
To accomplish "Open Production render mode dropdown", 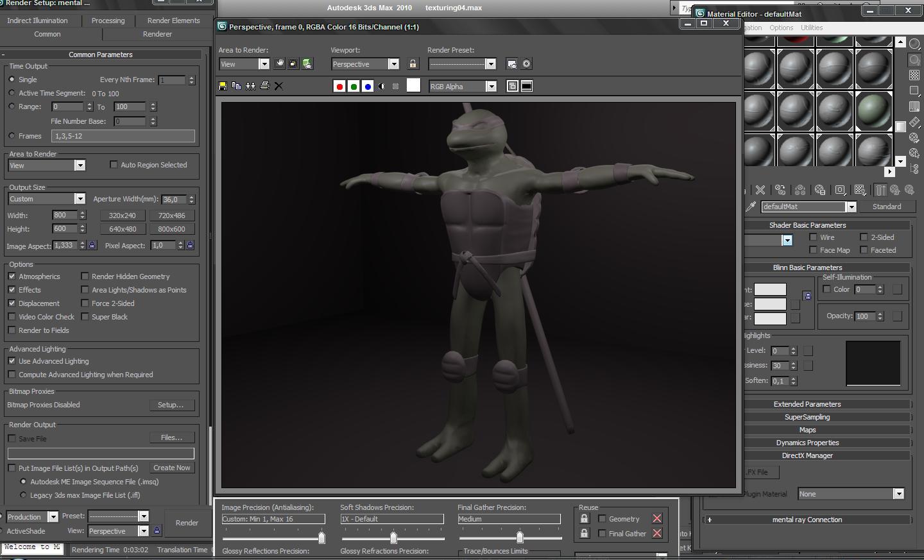I will click(53, 517).
